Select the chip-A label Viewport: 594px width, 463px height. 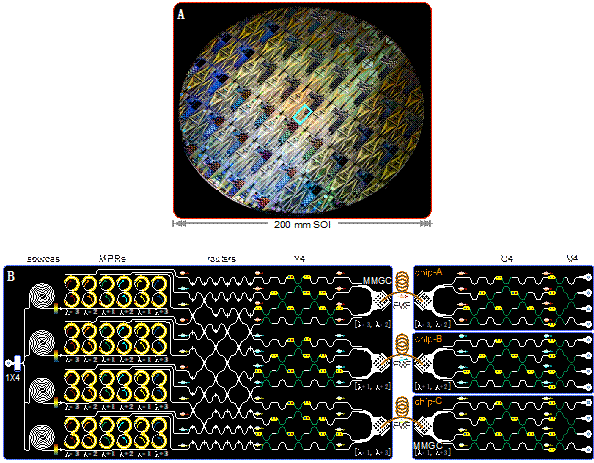(x=428, y=272)
